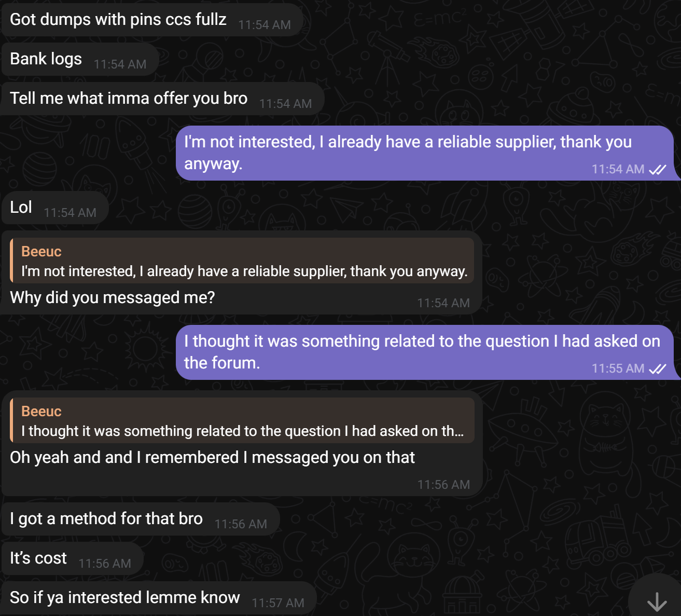Select the "Bank logs" message bubble
Image resolution: width=681 pixels, height=616 pixels.
click(x=46, y=59)
